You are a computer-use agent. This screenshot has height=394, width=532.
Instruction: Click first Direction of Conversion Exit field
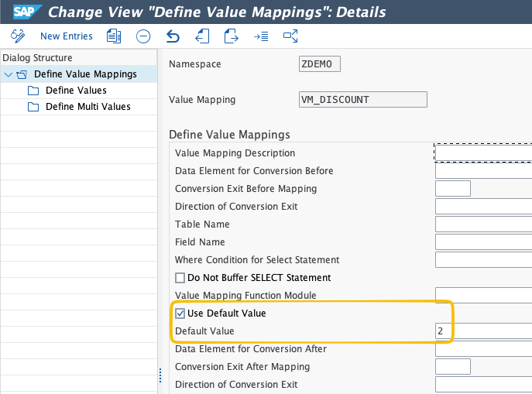pos(483,206)
